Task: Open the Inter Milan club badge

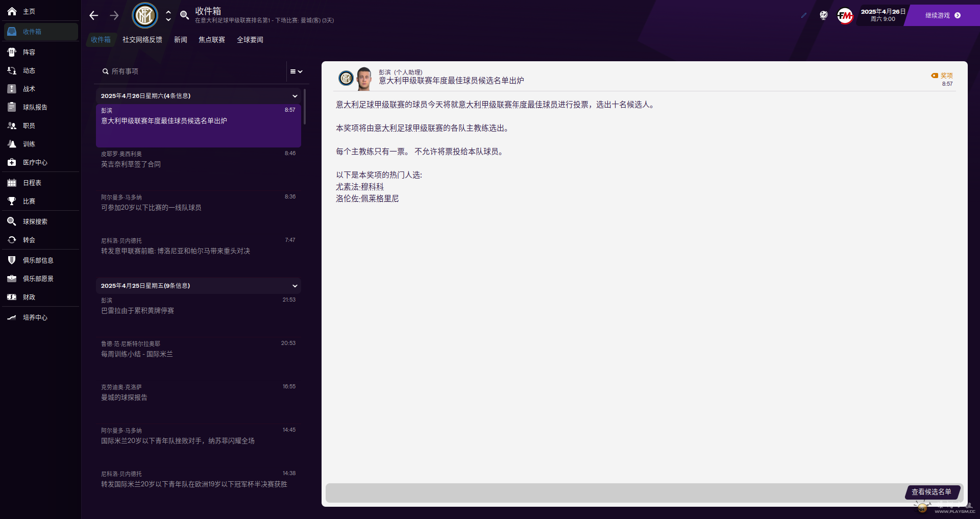Action: [x=145, y=15]
